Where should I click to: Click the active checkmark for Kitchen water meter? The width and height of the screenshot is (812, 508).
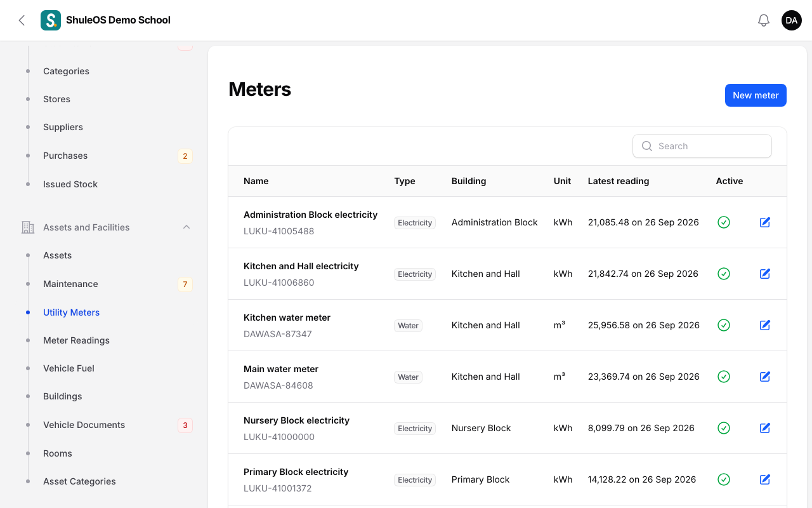[x=724, y=325]
